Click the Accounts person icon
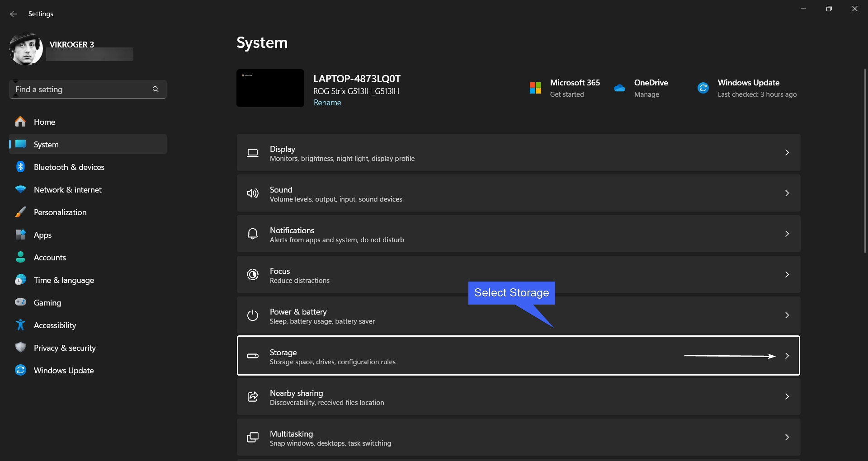868x461 pixels. [x=20, y=257]
